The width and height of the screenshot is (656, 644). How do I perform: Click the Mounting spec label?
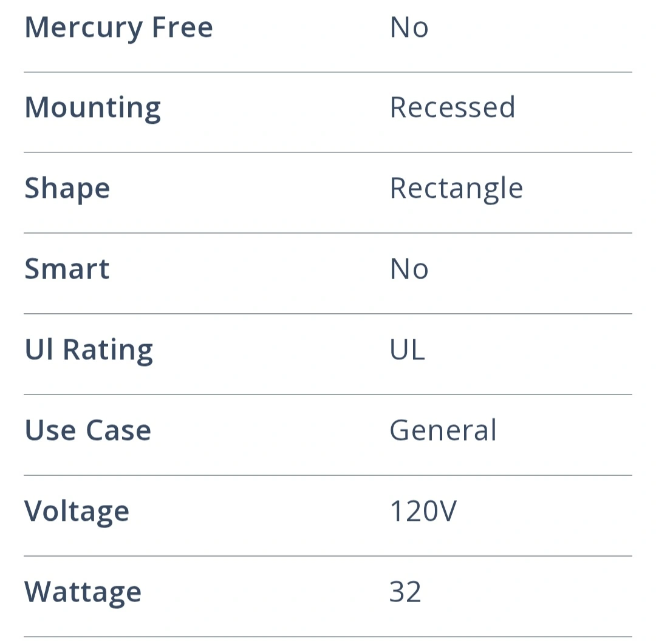point(92,108)
